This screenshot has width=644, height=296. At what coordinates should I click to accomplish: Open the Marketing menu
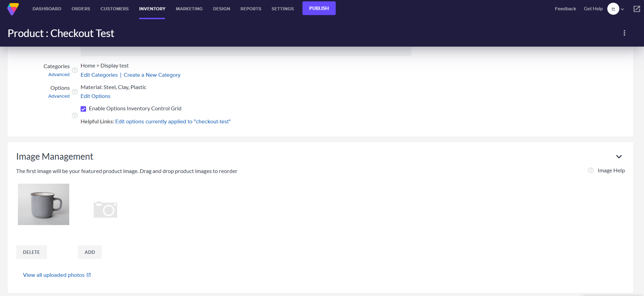click(x=189, y=9)
